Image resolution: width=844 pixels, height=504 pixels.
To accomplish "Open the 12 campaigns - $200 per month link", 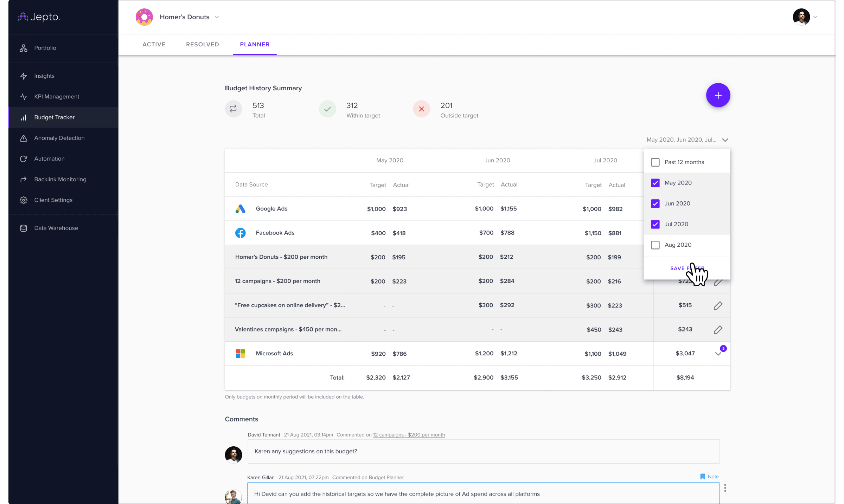I will click(x=409, y=435).
